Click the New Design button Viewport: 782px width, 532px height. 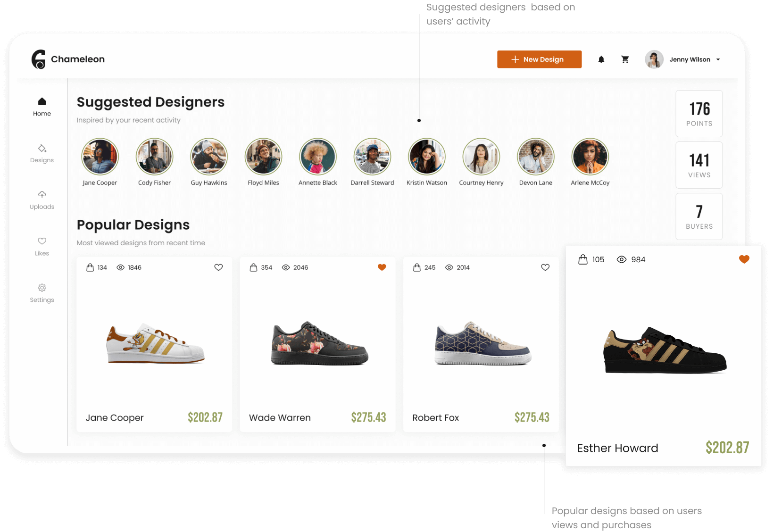(x=539, y=59)
